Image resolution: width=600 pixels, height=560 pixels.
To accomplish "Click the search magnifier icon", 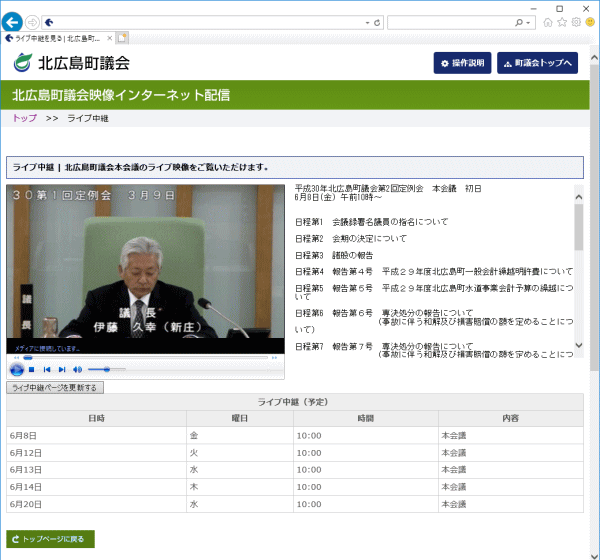I will pos(519,23).
